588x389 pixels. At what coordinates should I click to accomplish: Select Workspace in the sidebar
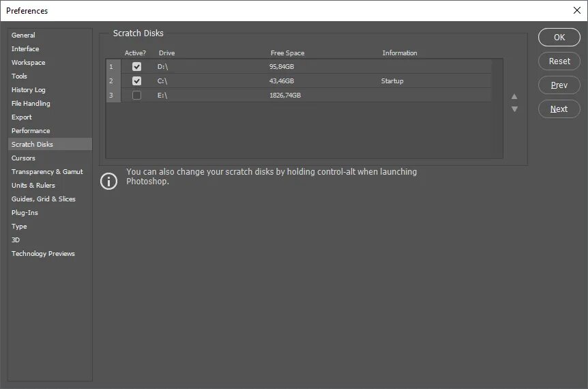point(28,62)
